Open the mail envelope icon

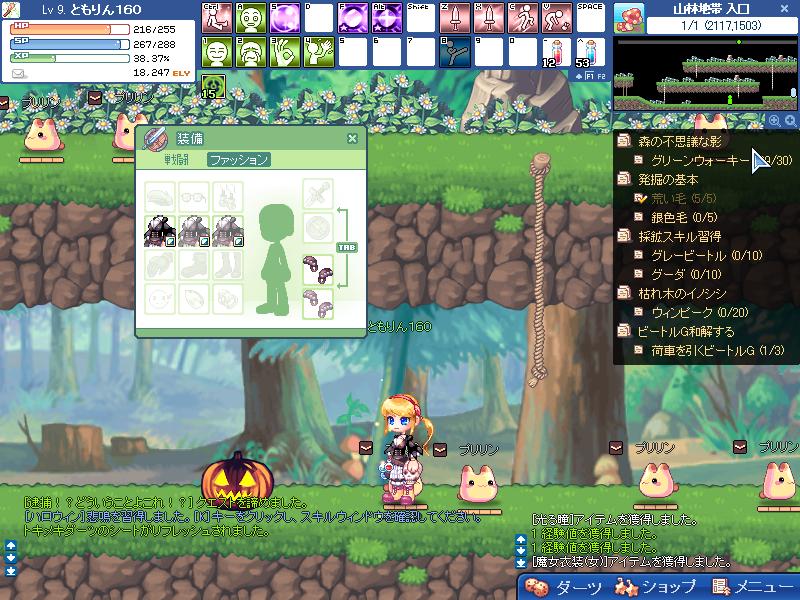[18, 74]
